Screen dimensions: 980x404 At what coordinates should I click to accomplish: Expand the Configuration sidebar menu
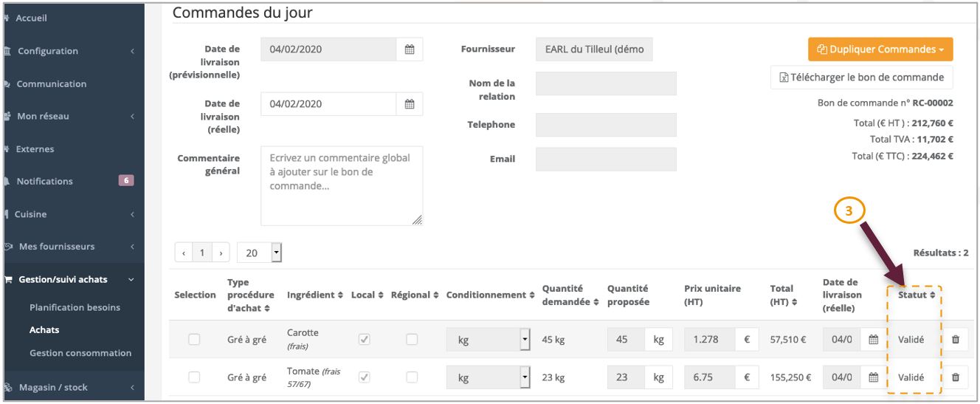tap(72, 51)
